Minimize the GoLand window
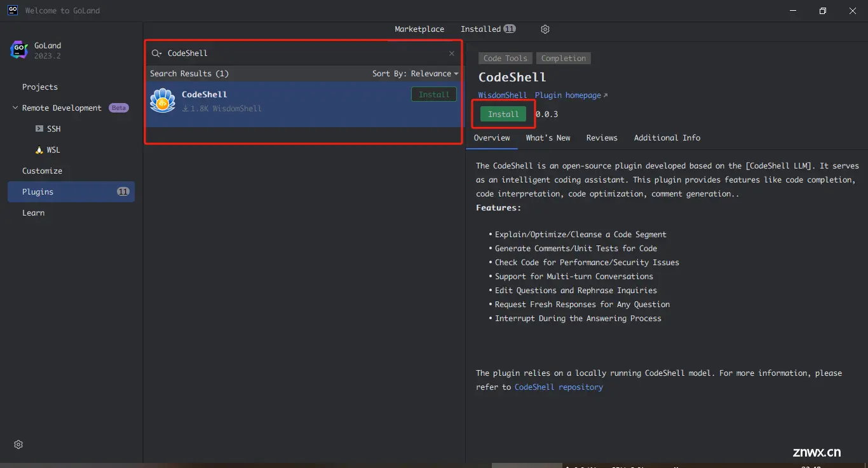The image size is (868, 468). [x=793, y=11]
